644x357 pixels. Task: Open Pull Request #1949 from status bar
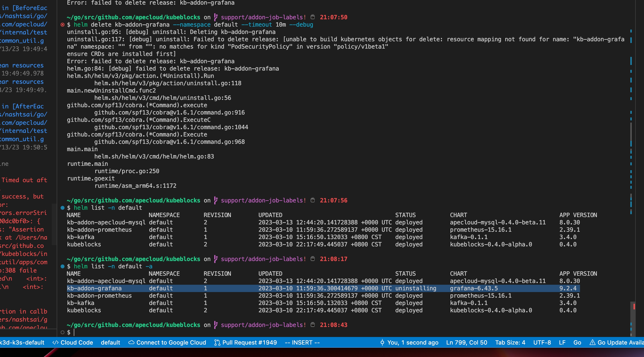point(246,343)
